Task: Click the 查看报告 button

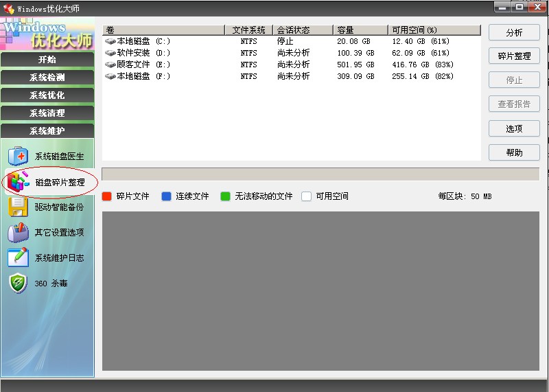Action: pyautogui.click(x=514, y=104)
